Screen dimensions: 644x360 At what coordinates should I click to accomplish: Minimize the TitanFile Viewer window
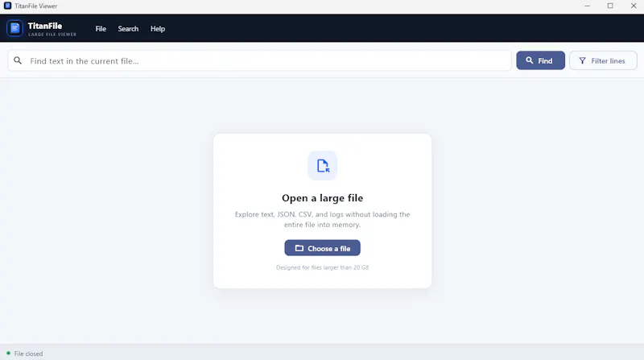coord(588,6)
